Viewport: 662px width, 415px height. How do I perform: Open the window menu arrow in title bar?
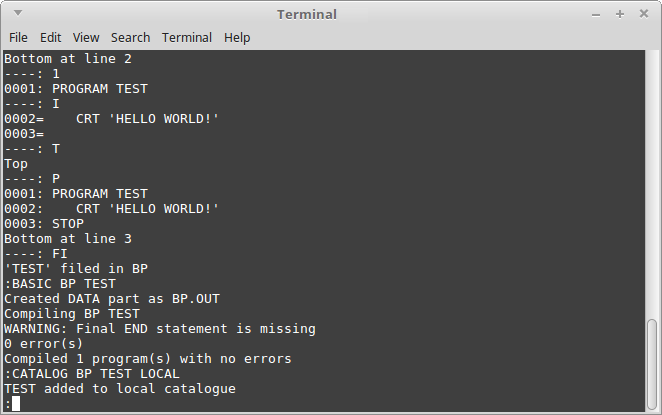(x=18, y=13)
